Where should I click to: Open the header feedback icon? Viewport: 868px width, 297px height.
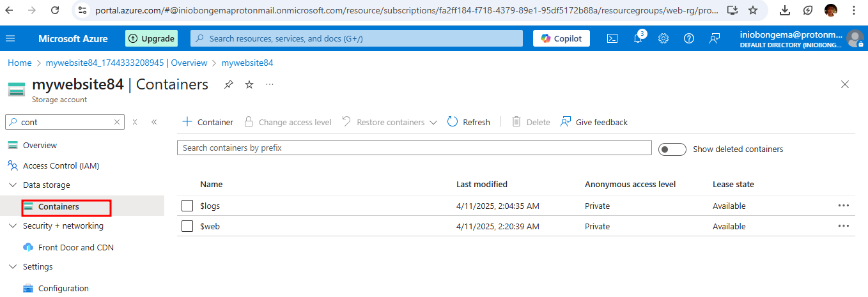click(715, 38)
